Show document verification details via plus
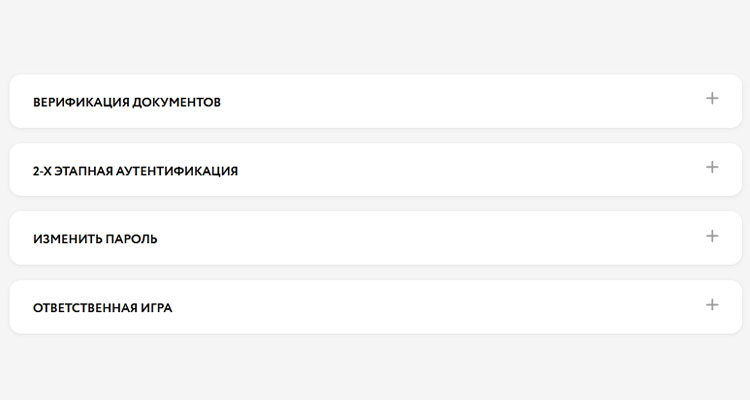Screen dimensions: 750x400 click(712, 99)
